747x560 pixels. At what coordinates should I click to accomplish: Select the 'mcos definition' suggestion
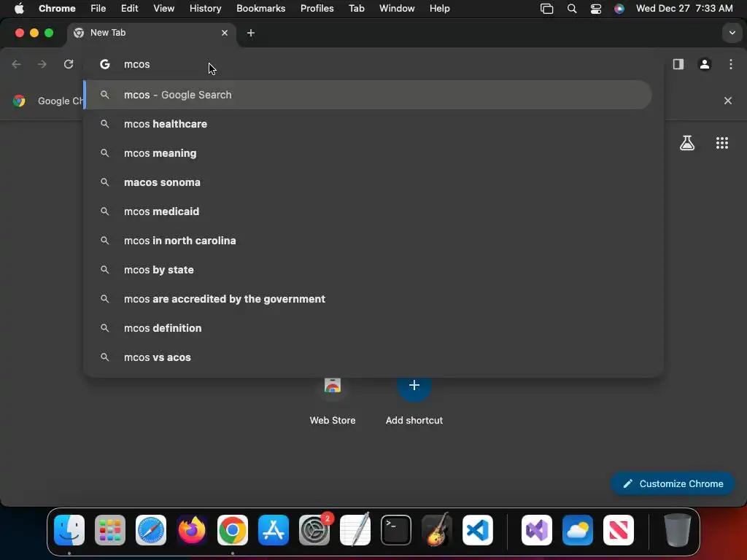(368, 328)
